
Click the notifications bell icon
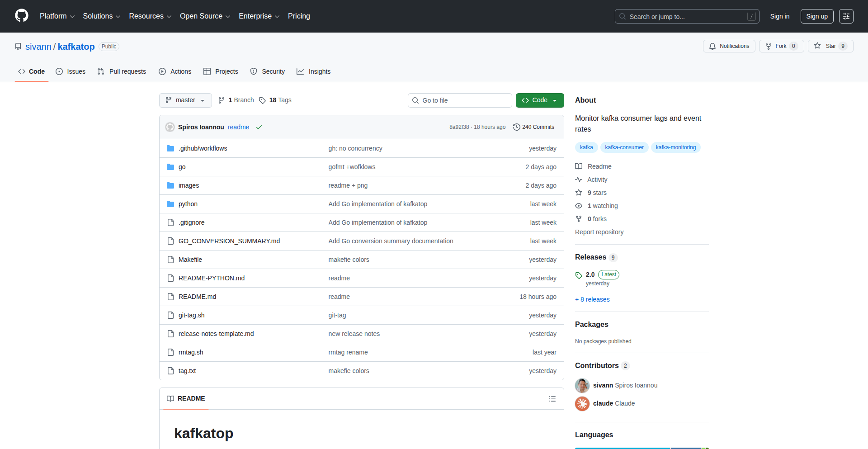click(728, 46)
